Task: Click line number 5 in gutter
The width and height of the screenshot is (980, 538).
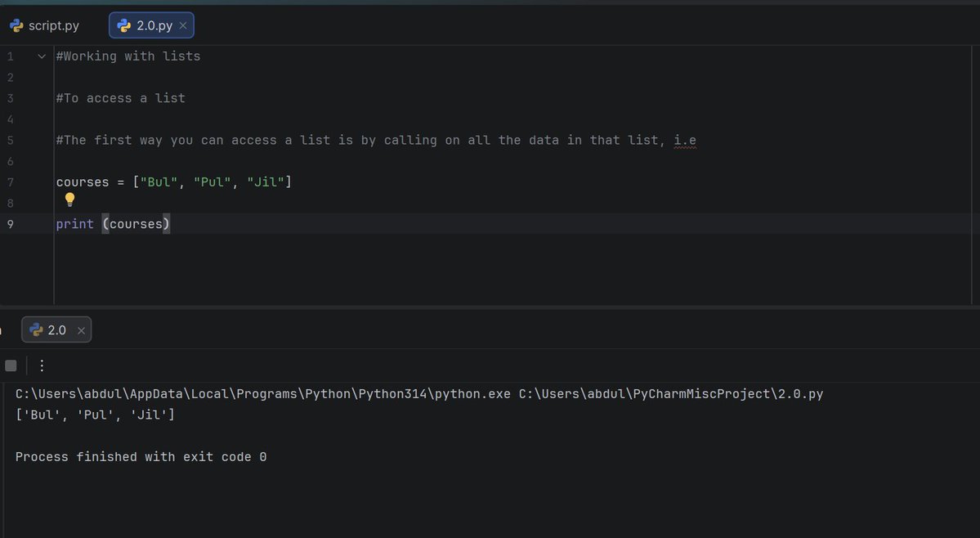Action: [x=10, y=141]
